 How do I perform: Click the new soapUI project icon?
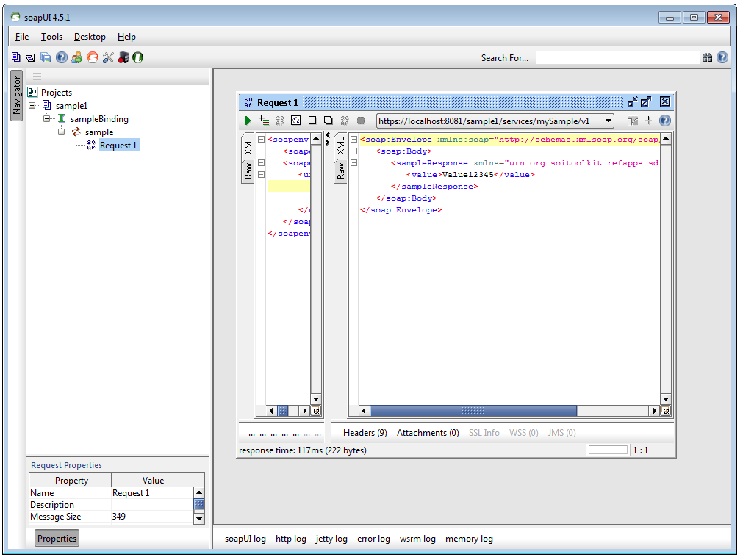click(15, 57)
